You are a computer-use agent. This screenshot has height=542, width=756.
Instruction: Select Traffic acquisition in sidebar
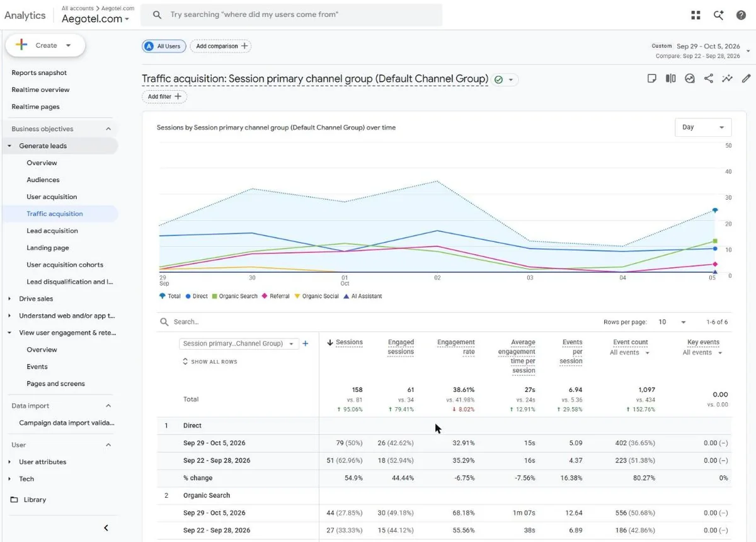55,214
